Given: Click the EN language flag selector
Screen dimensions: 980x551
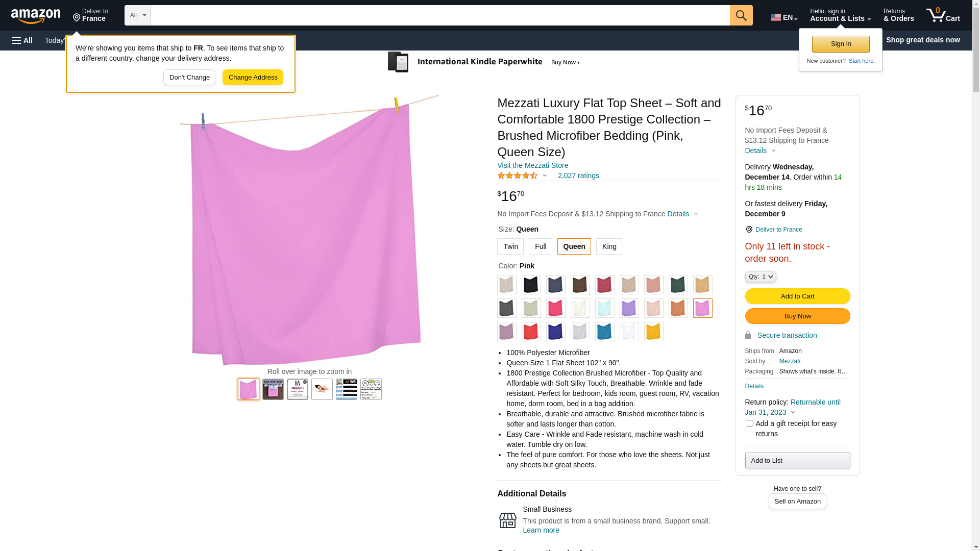Looking at the screenshot, I should pos(784,17).
